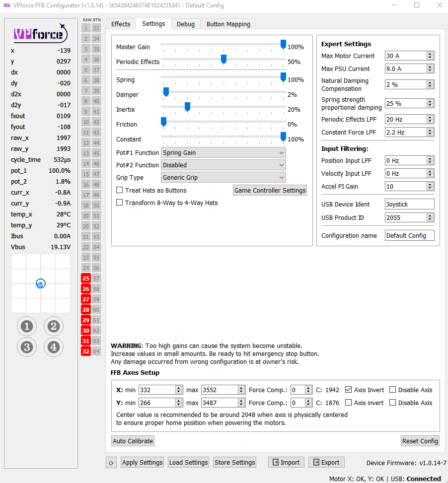Viewport: 448px width, 483px height.
Task: Click the USB Device Ident field
Action: coord(409,204)
